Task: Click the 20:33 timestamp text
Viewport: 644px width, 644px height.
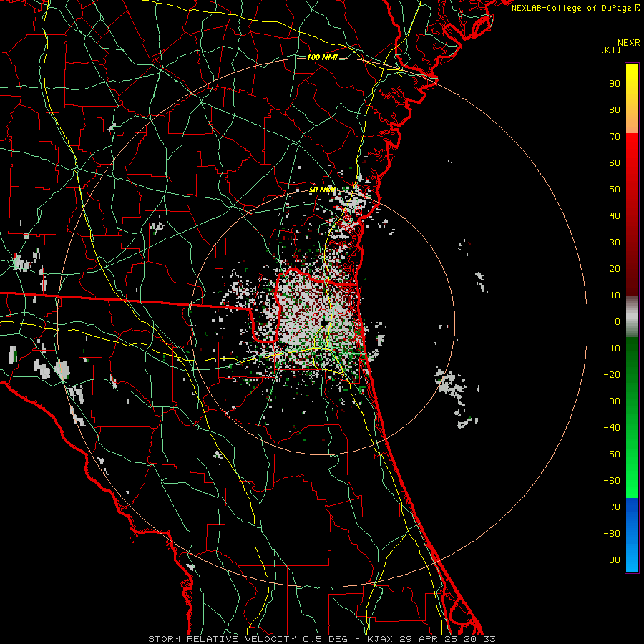Action: [479, 639]
